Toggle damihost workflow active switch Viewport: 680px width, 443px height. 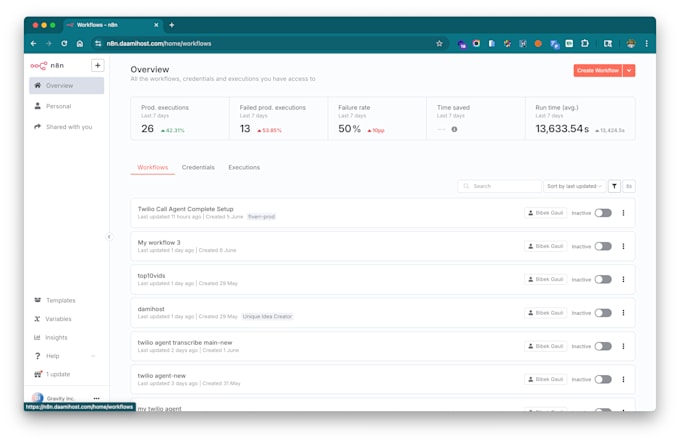[603, 313]
